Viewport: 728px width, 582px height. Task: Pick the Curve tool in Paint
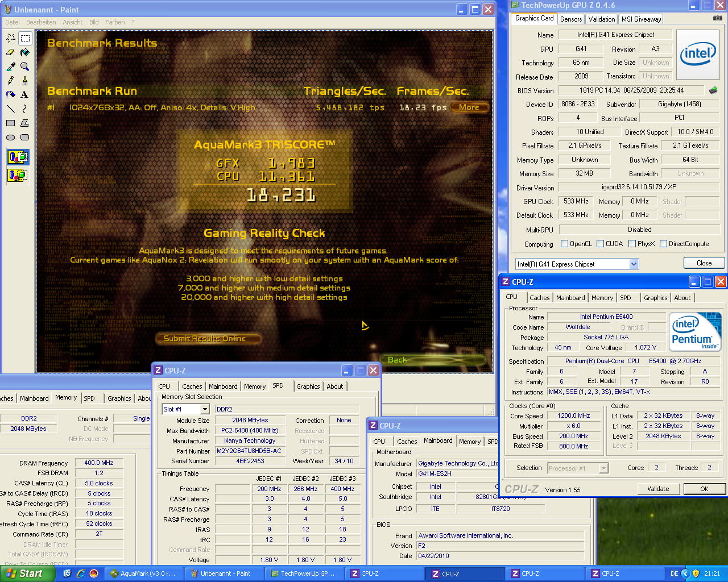click(x=25, y=109)
